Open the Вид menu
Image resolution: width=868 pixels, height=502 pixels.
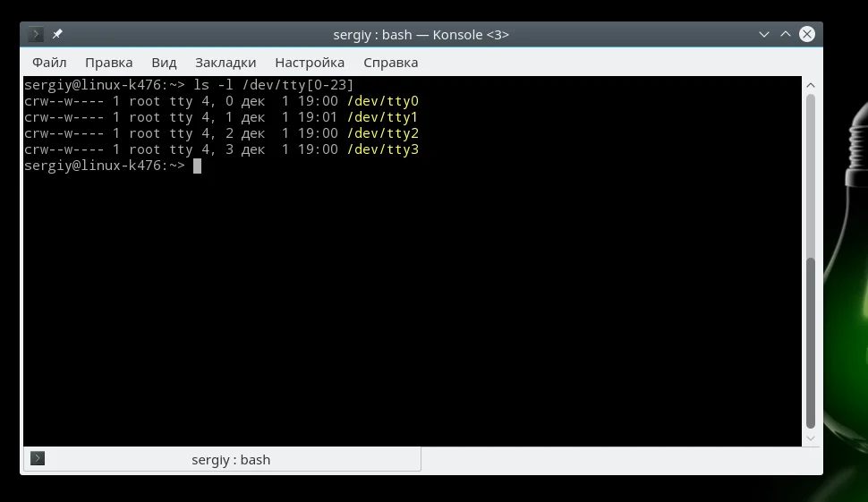tap(164, 63)
